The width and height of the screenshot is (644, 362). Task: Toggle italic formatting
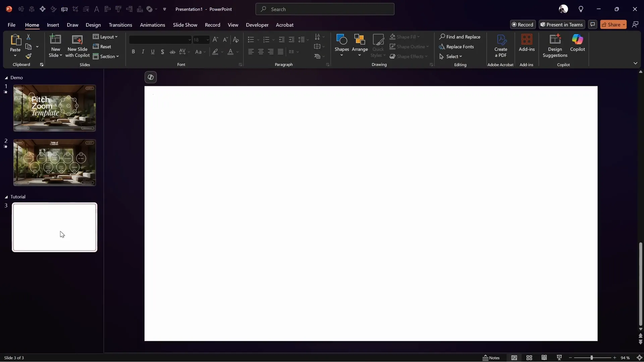pos(143,52)
